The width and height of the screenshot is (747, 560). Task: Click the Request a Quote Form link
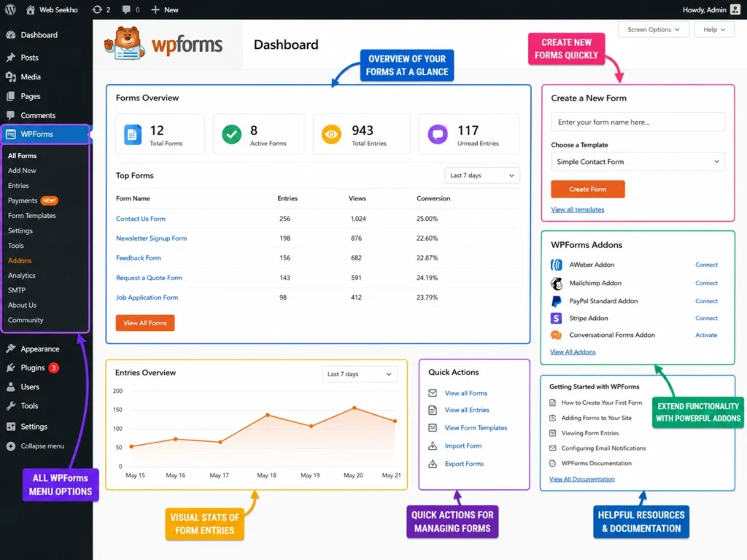pyautogui.click(x=149, y=278)
